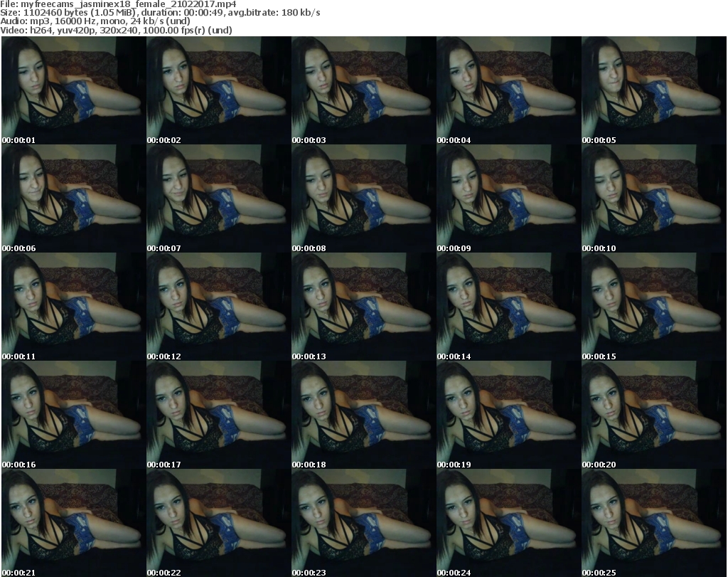The image size is (728, 577).
Task: Select the frame stamped 00:00:11
Action: [73, 307]
